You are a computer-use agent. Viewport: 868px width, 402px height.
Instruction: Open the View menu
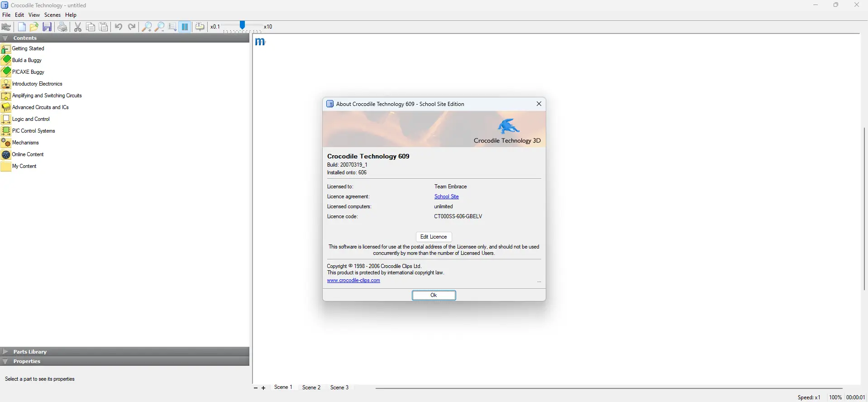tap(34, 15)
